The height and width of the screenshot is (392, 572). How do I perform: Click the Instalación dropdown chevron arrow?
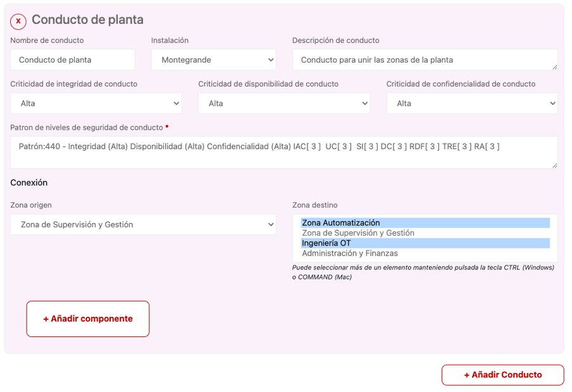pyautogui.click(x=271, y=60)
